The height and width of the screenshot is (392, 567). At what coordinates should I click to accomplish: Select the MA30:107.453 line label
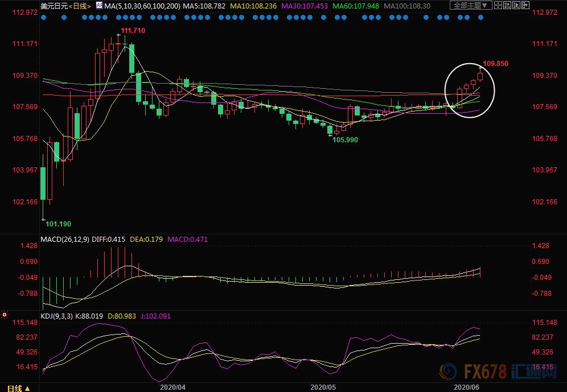click(305, 6)
